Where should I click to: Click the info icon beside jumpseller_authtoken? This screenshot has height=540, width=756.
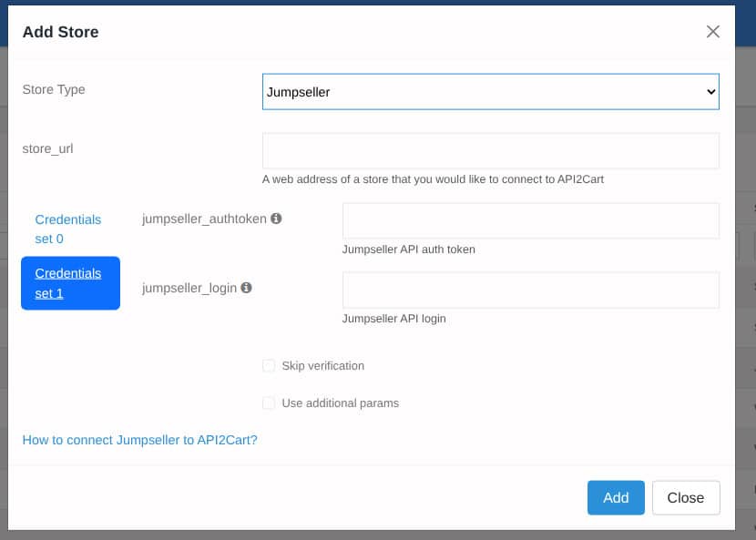(275, 218)
